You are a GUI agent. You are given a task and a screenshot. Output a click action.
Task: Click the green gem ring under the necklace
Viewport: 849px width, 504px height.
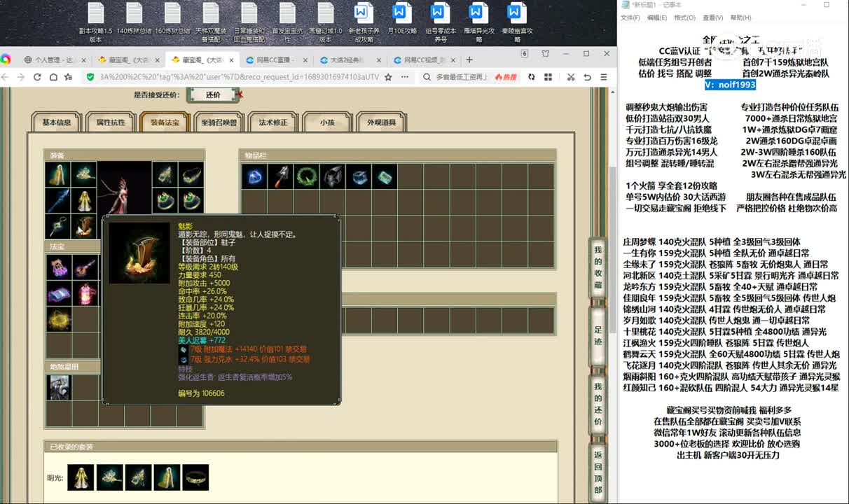190,201
